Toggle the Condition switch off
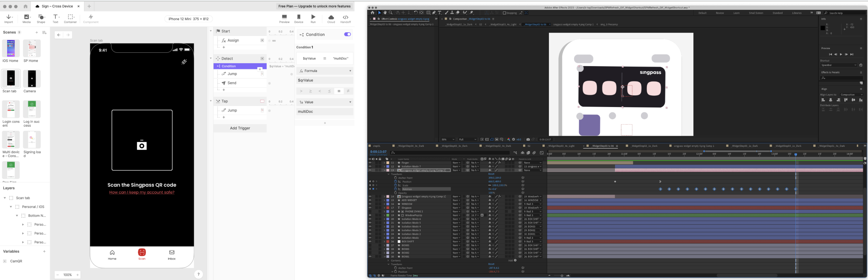This screenshot has height=280, width=868. coord(347,34)
